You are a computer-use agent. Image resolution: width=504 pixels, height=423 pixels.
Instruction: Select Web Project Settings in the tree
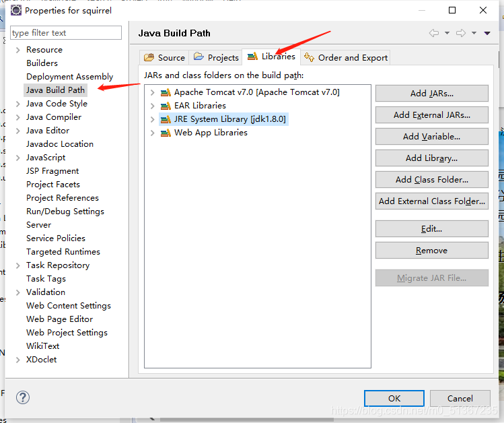(x=67, y=333)
